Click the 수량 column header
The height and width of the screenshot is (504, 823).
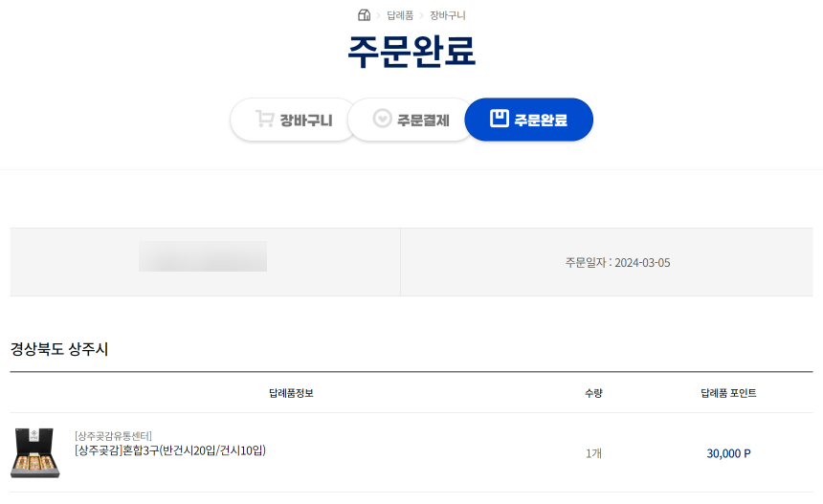(593, 393)
